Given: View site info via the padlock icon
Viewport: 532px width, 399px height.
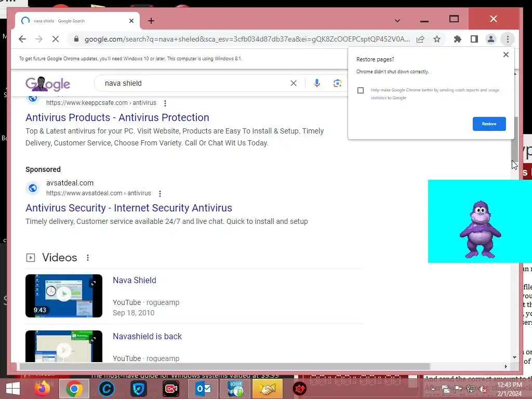Looking at the screenshot, I should click(x=76, y=39).
